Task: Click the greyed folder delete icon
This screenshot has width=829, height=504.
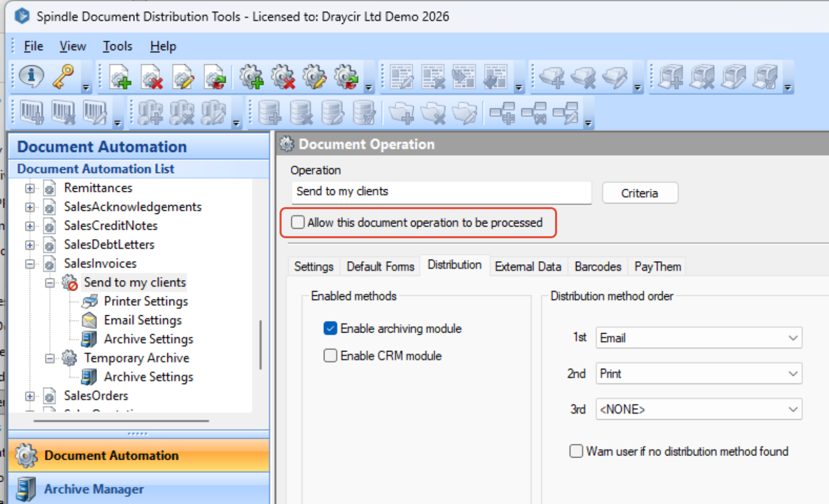Action: tap(433, 113)
